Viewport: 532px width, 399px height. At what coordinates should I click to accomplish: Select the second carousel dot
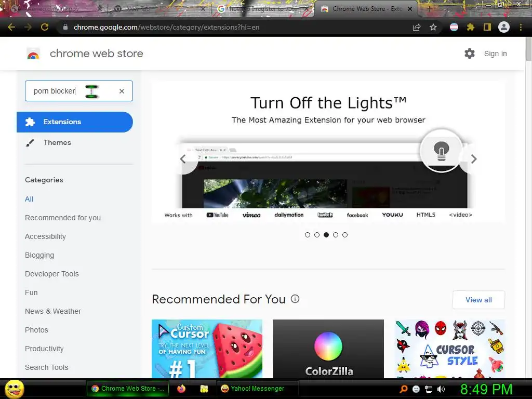tap(317, 235)
